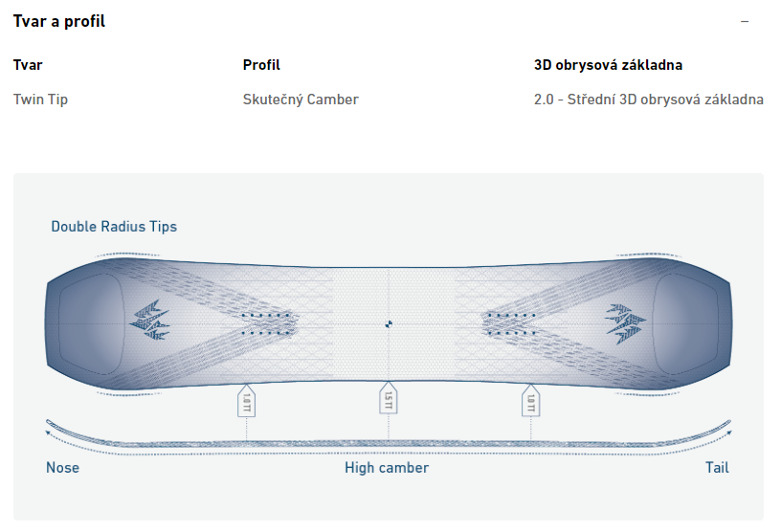Click the nose-side Jones logo on the board
Screen dimensions: 781x532
150,321
